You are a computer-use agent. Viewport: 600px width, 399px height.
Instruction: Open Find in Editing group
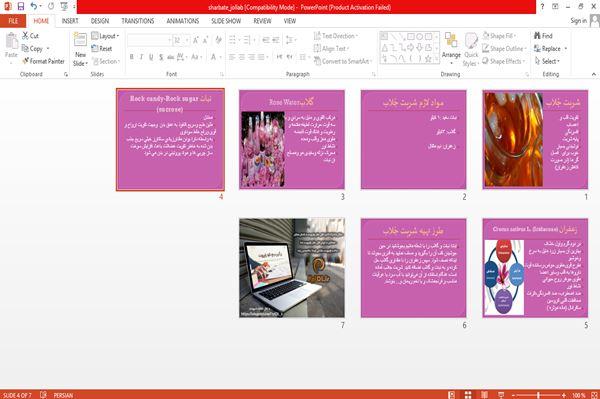(543, 36)
